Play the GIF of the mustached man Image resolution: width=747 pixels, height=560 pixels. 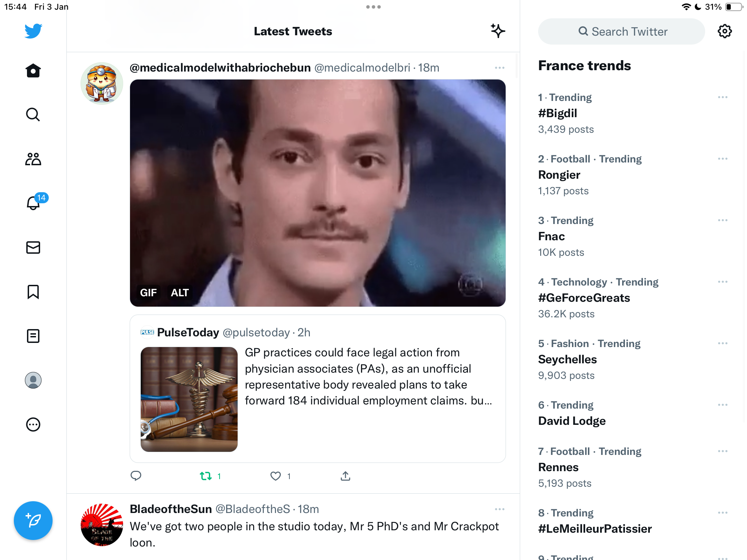coord(318,193)
